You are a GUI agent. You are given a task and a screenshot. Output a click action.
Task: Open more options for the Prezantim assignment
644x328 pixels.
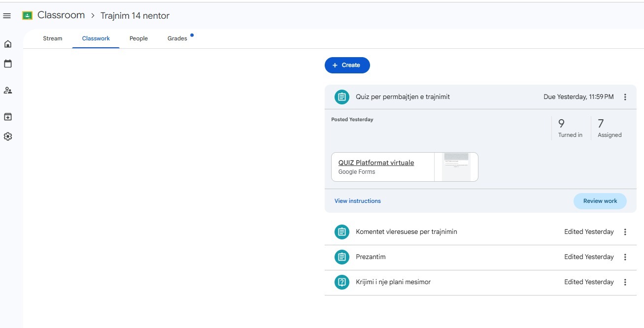(x=625, y=257)
